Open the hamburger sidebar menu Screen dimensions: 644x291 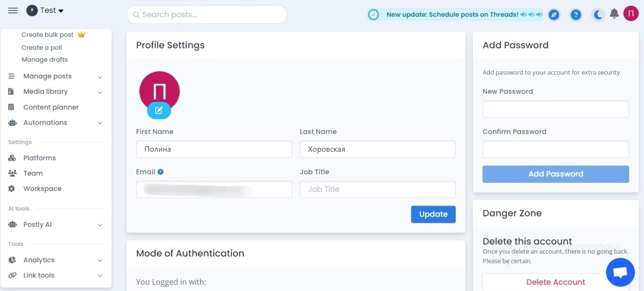13,11
